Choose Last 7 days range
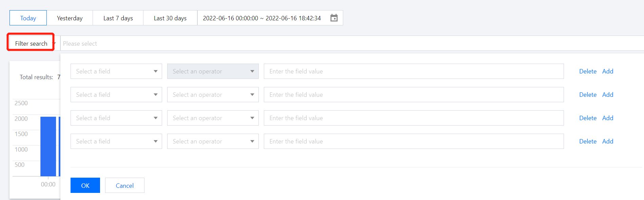644x200 pixels. coord(118,18)
